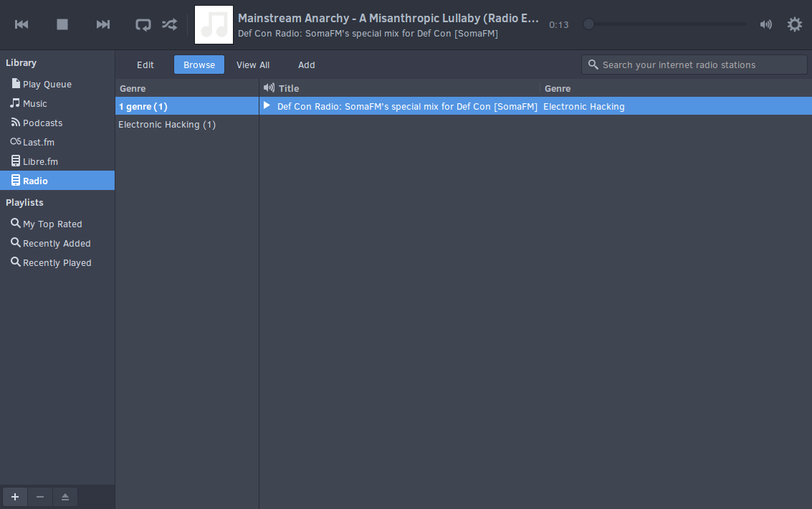Click the Playlists section header
Viewport: 812px width, 509px height.
24,202
